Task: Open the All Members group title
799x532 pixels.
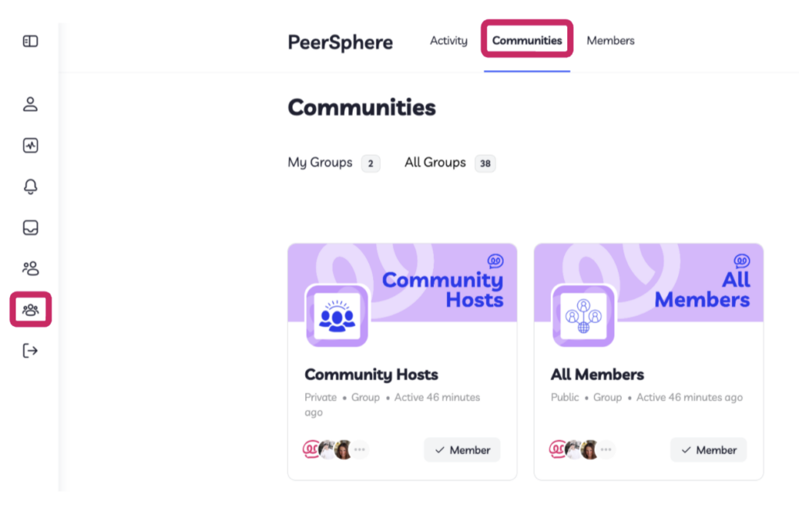Action: tap(597, 374)
